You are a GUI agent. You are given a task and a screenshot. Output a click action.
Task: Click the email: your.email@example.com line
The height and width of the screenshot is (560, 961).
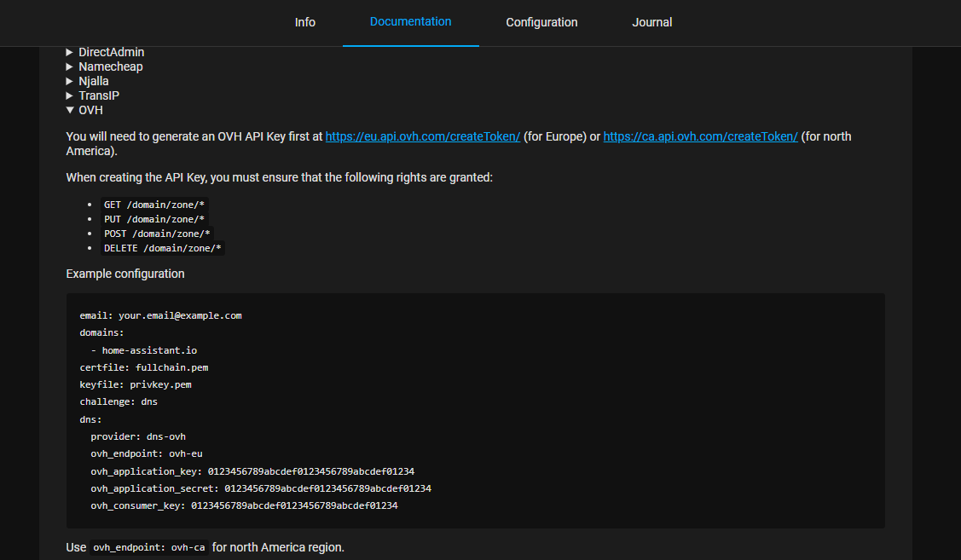[x=160, y=315]
